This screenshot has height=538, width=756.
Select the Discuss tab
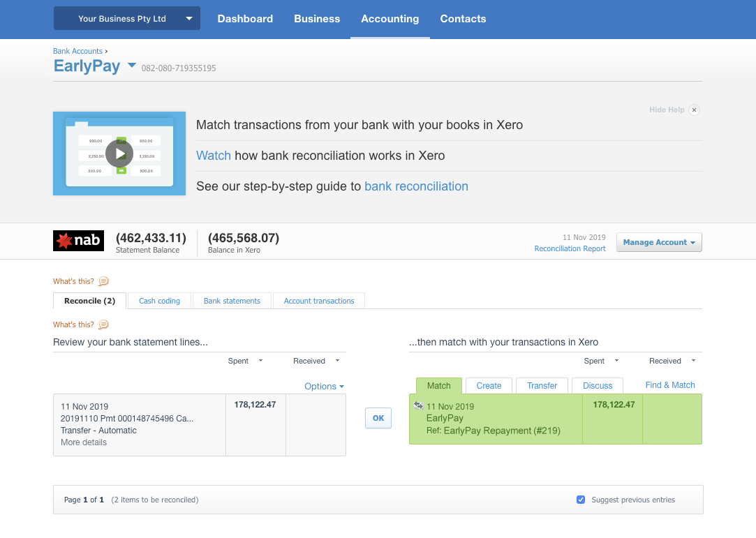(x=598, y=386)
